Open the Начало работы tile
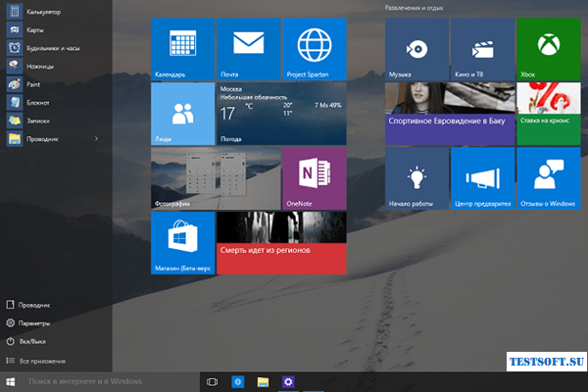588x392 pixels. point(416,178)
